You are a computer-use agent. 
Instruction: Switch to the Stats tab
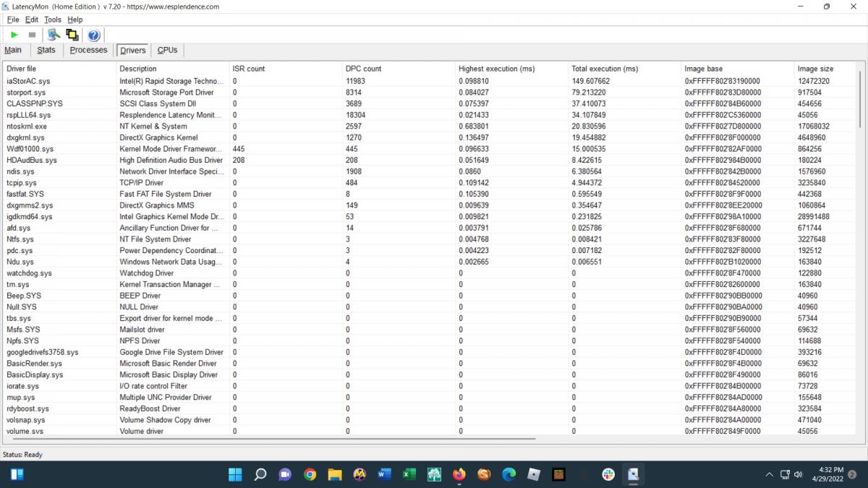coord(46,50)
